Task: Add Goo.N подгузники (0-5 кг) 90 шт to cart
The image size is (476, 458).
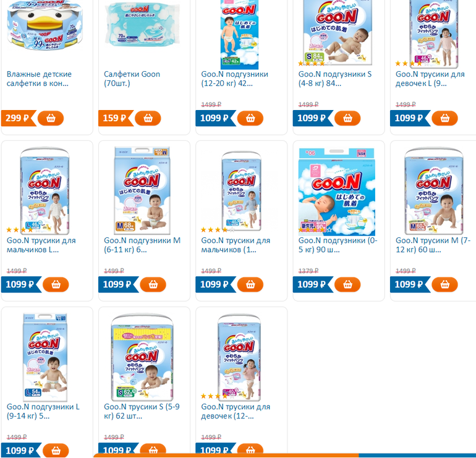Action: pyautogui.click(x=347, y=284)
